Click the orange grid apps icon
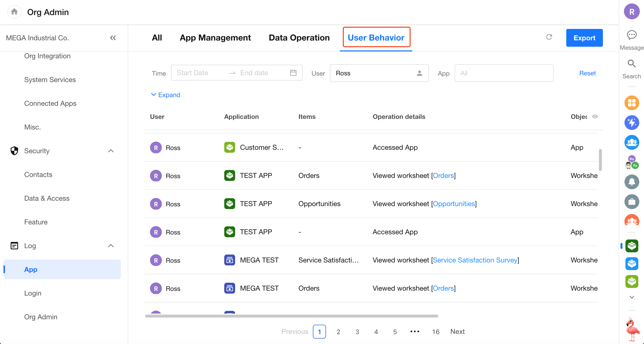Image resolution: width=644 pixels, height=344 pixels. (x=631, y=103)
